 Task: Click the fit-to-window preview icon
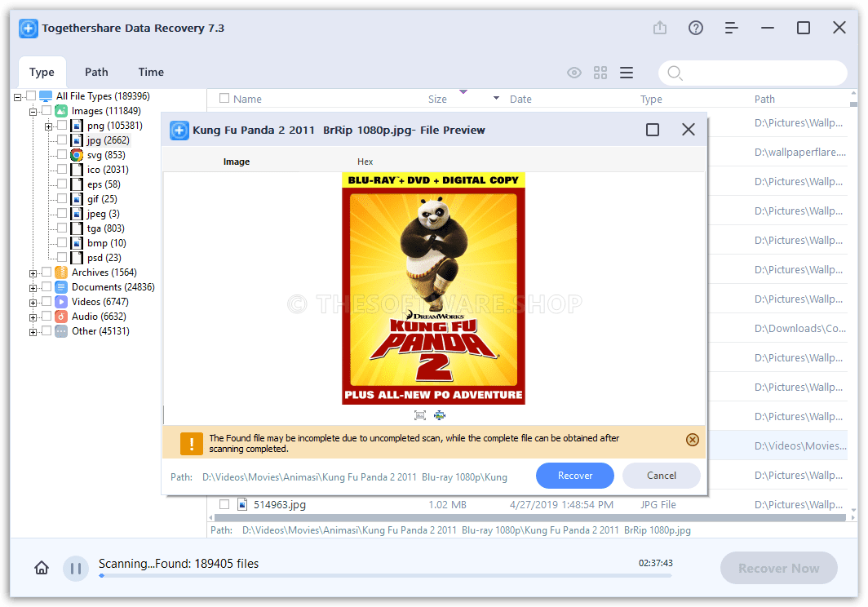(x=420, y=415)
